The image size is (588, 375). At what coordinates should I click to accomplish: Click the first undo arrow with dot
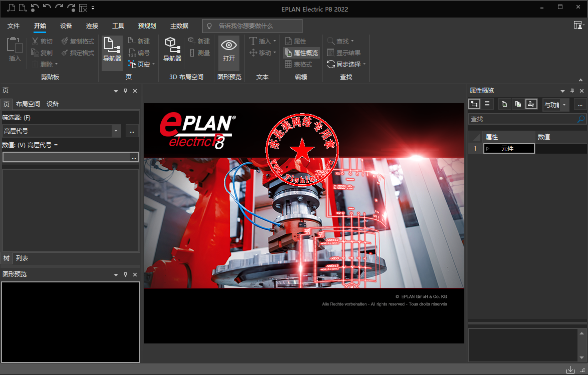35,8
